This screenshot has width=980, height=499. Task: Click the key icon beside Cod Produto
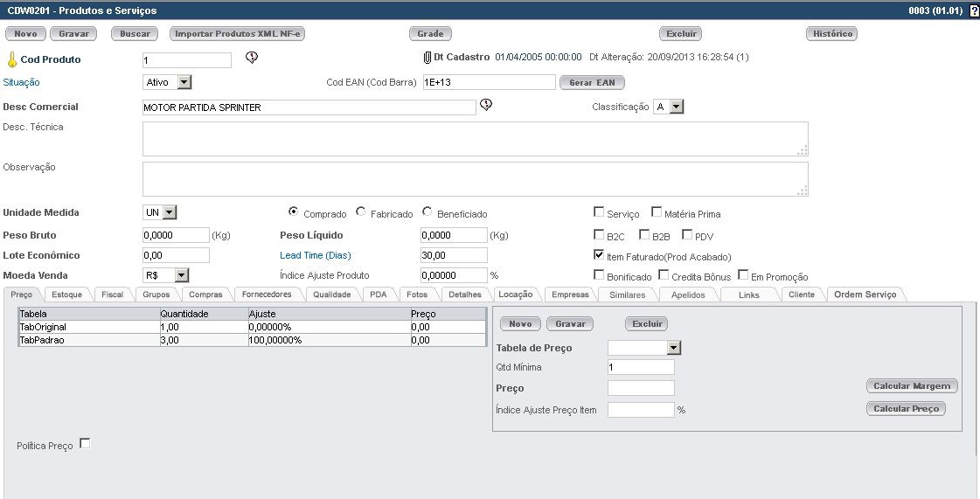[11, 60]
